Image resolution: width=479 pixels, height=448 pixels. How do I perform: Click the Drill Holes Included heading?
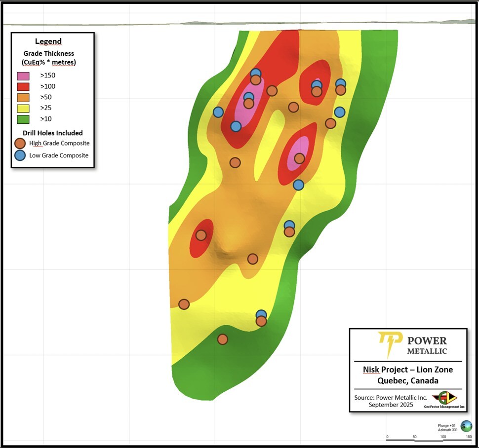click(52, 133)
